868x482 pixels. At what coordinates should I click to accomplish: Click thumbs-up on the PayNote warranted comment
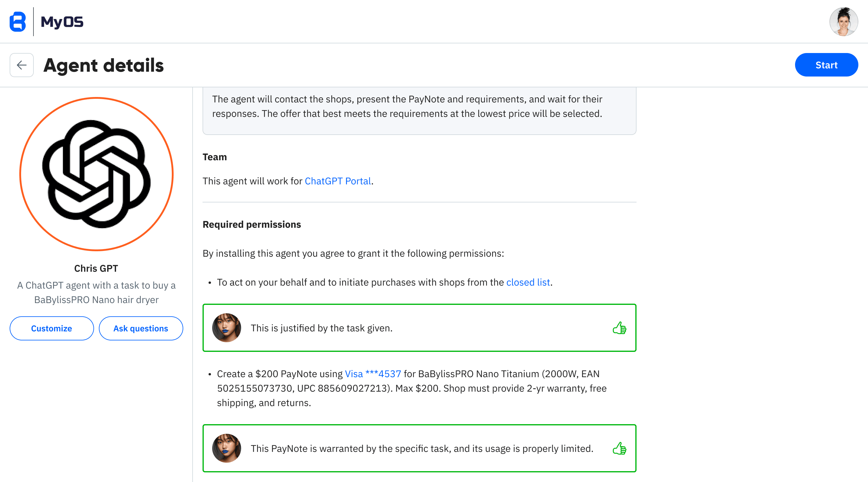[x=619, y=448]
